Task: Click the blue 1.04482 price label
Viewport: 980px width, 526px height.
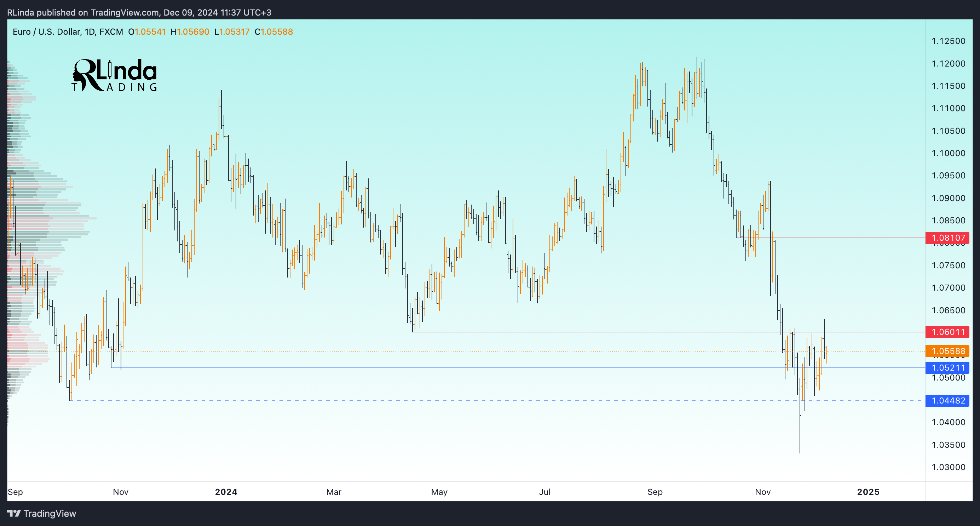Action: [x=947, y=400]
